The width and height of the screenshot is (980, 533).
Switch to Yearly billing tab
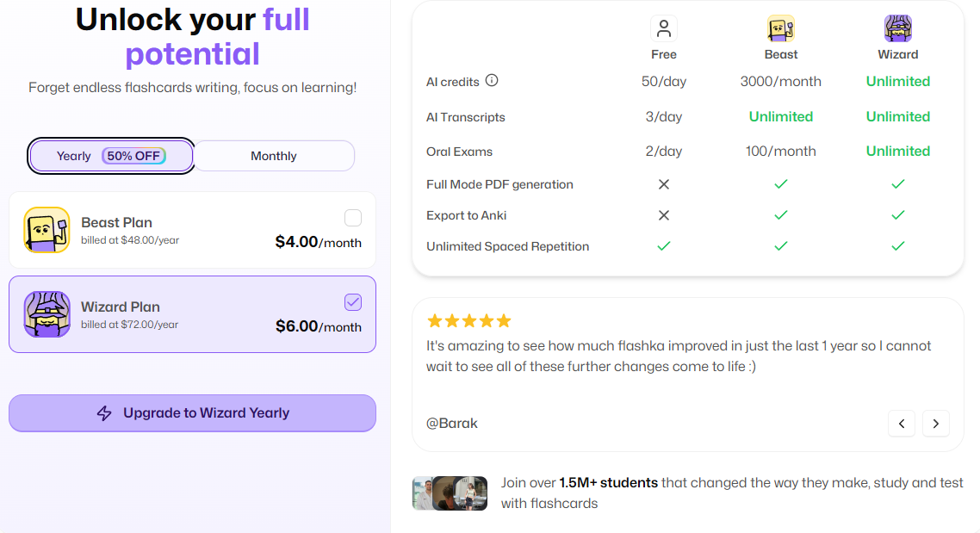coord(111,156)
